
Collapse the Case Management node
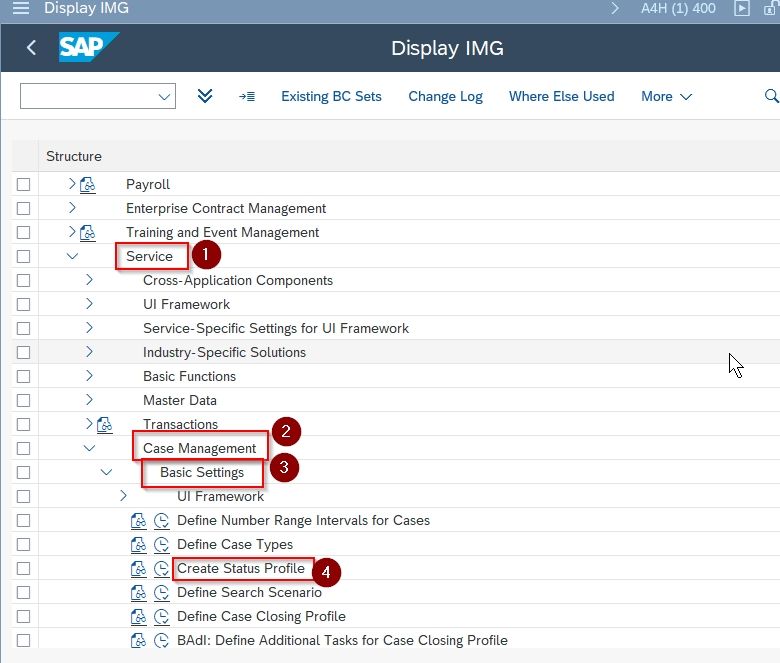(89, 448)
